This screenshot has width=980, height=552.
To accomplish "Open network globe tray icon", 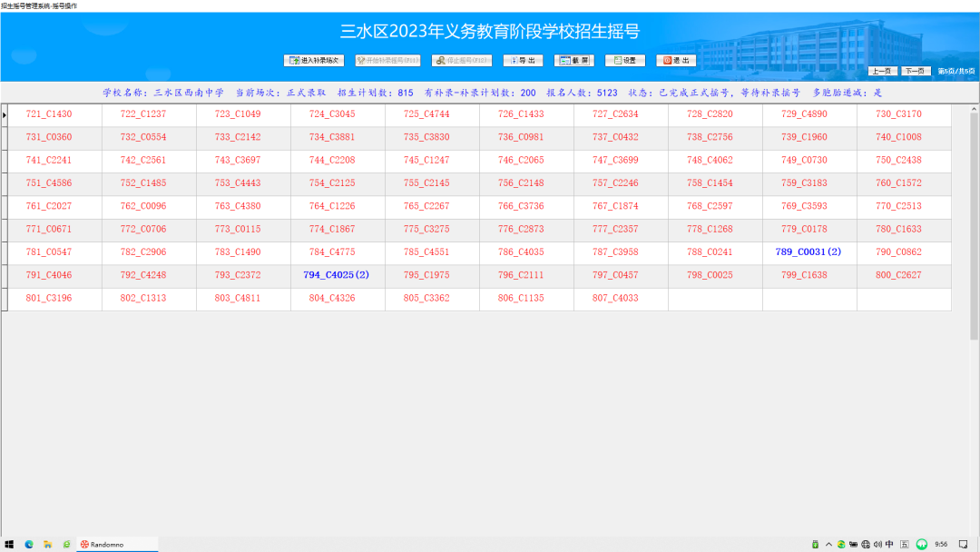I will [866, 545].
